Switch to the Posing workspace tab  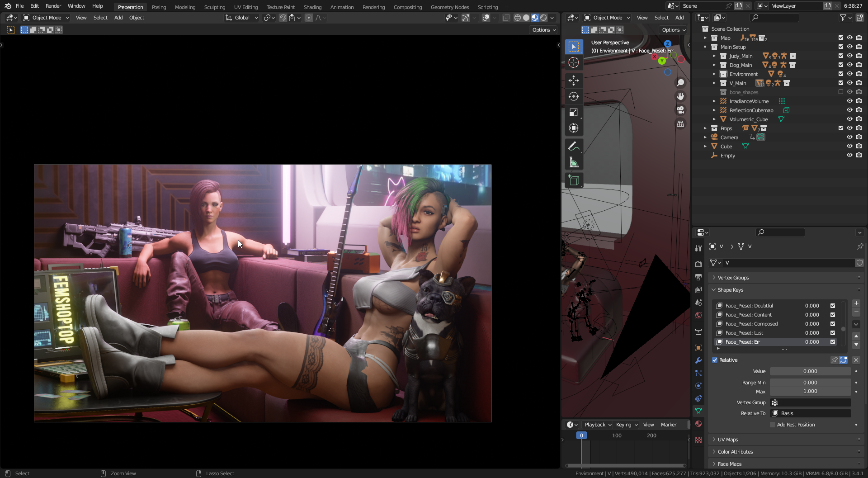tap(159, 7)
